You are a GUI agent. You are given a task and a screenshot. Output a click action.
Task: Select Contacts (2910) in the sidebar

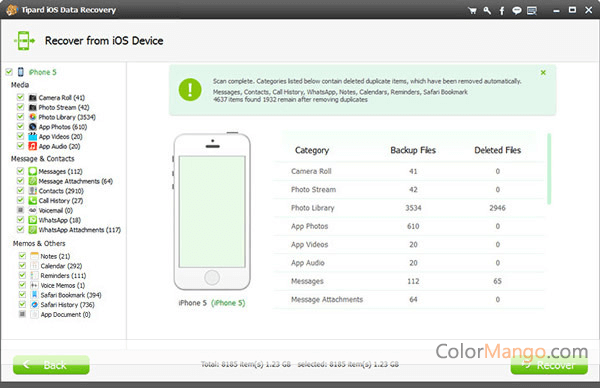61,191
